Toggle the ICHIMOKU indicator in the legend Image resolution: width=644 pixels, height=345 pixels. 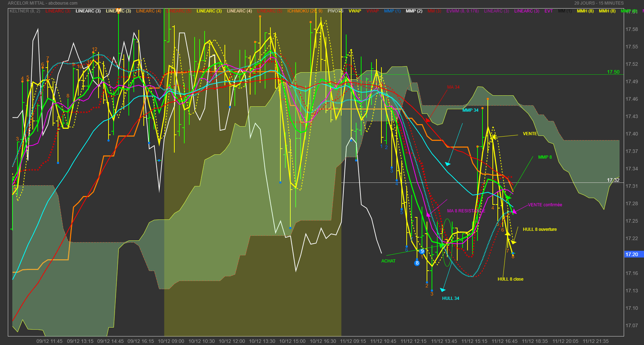(x=305, y=11)
